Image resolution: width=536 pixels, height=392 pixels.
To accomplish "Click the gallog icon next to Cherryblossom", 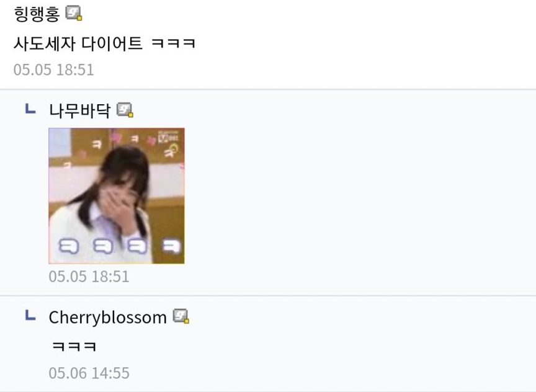I will (x=181, y=316).
